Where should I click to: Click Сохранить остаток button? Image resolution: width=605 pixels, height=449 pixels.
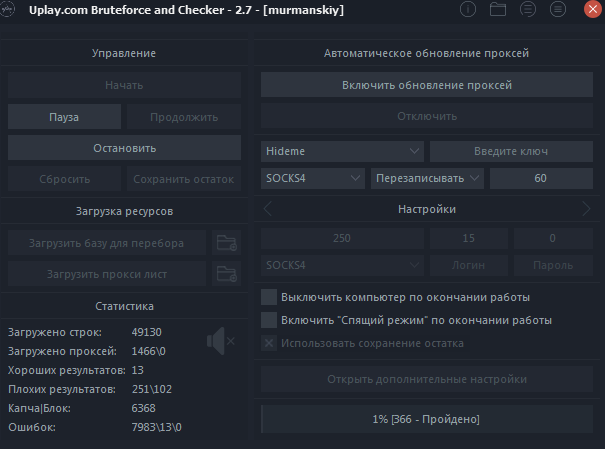click(184, 179)
